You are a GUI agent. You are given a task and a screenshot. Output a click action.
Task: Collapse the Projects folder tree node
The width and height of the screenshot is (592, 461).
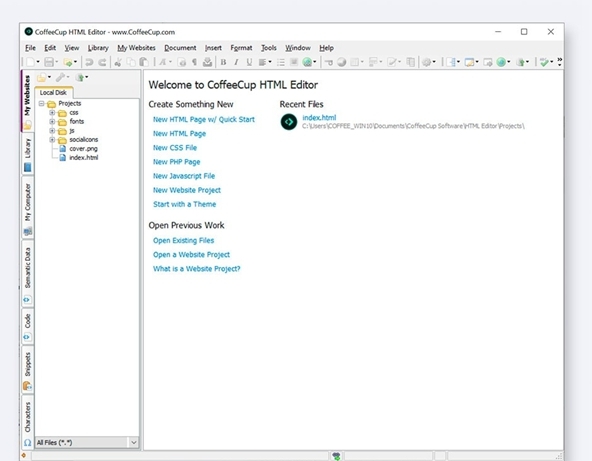click(x=42, y=103)
